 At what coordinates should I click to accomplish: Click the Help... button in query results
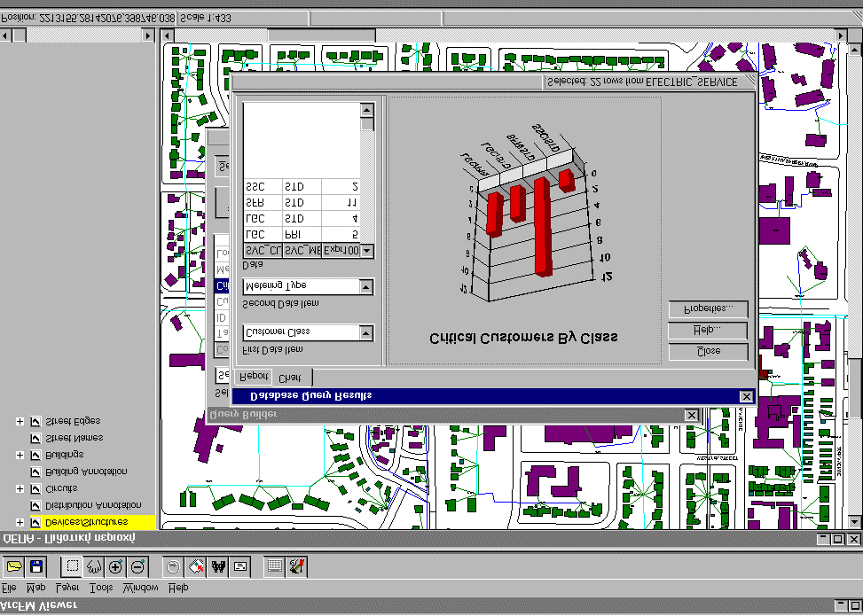click(709, 331)
